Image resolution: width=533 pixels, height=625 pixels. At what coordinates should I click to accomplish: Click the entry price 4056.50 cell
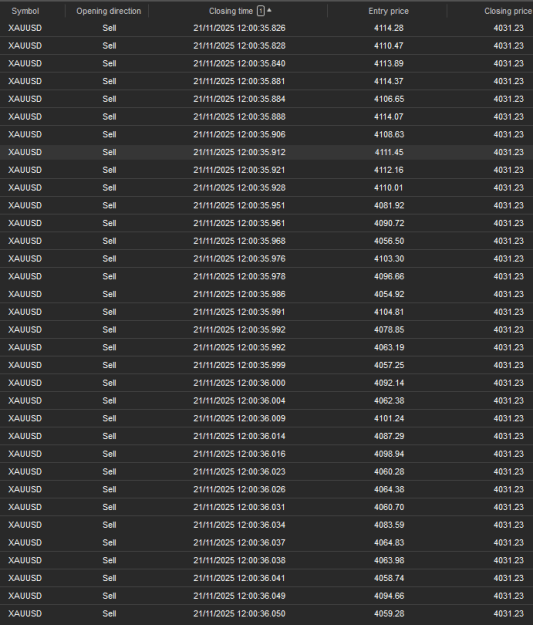pyautogui.click(x=389, y=241)
